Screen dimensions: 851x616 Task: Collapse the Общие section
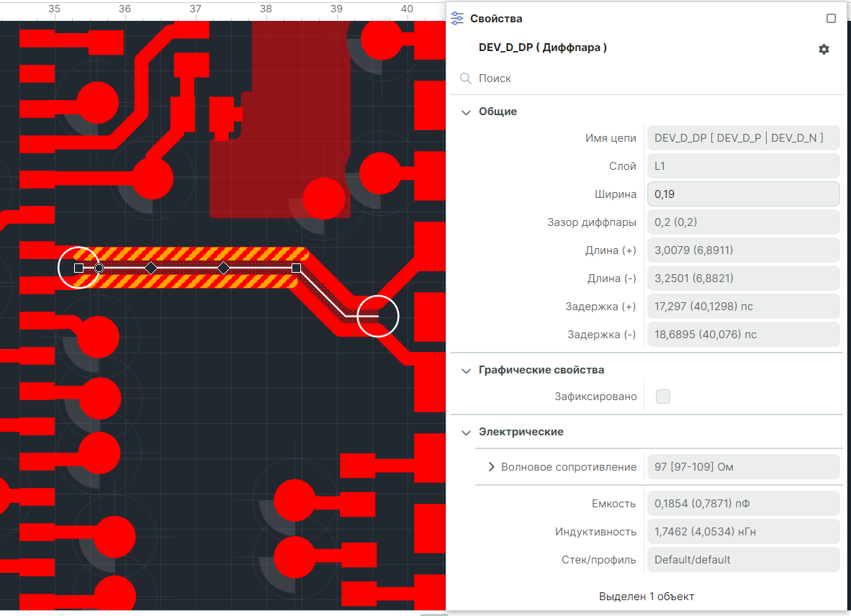[466, 112]
